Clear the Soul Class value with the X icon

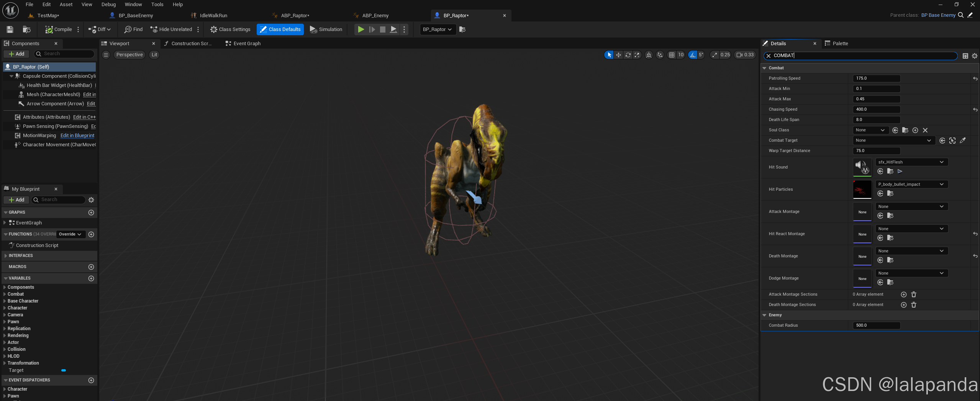tap(925, 130)
